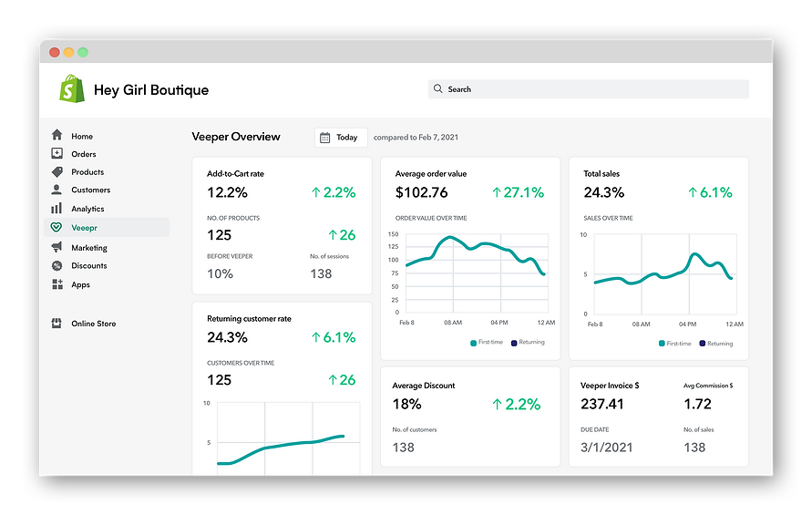Click the order value over time line chart
The height and width of the screenshot is (515, 812).
tap(477, 273)
